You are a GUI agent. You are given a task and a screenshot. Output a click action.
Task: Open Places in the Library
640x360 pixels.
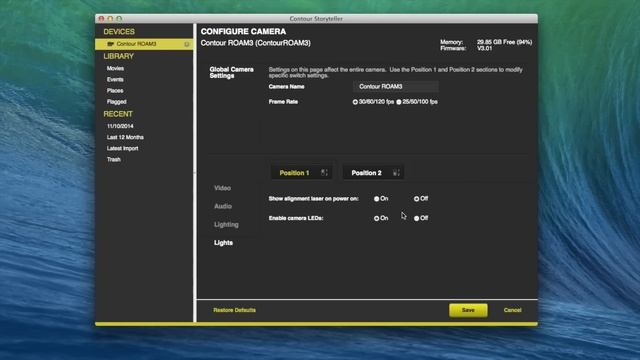coord(115,91)
